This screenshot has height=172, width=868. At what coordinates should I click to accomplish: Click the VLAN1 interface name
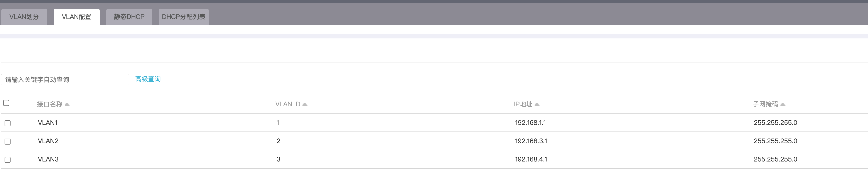(47, 123)
